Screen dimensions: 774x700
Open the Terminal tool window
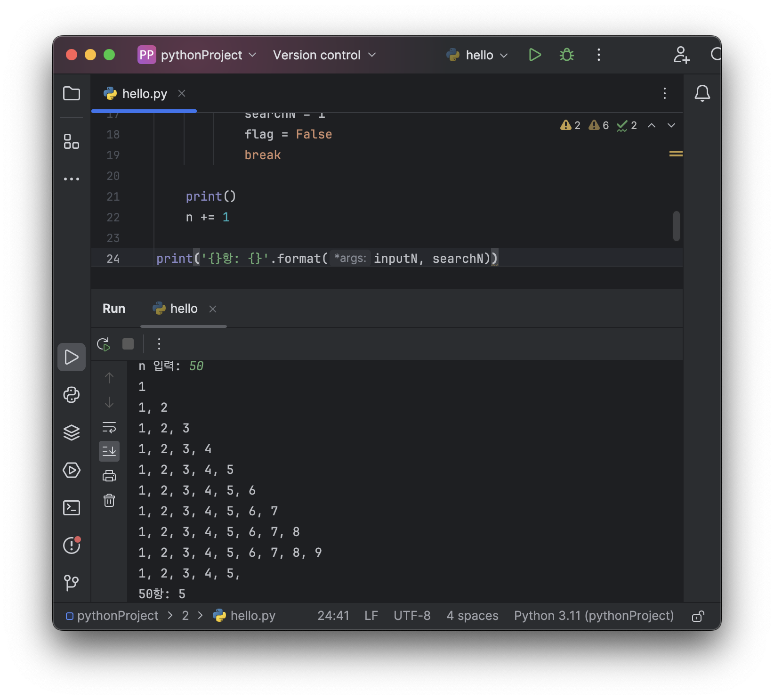click(72, 508)
